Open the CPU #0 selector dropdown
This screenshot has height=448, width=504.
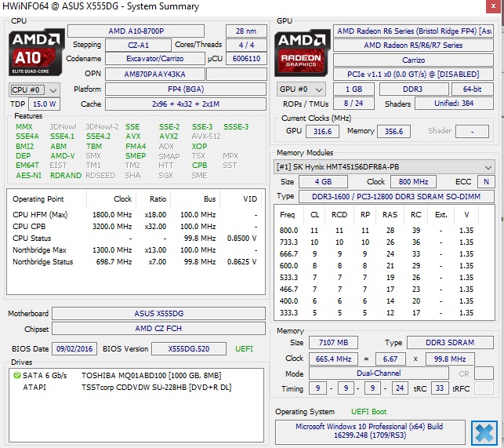point(34,89)
